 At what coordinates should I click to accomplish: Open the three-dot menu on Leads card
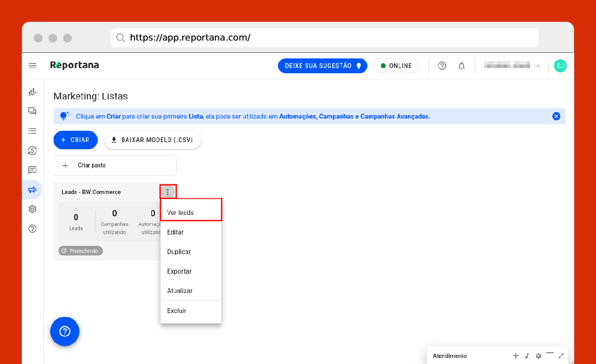click(168, 192)
